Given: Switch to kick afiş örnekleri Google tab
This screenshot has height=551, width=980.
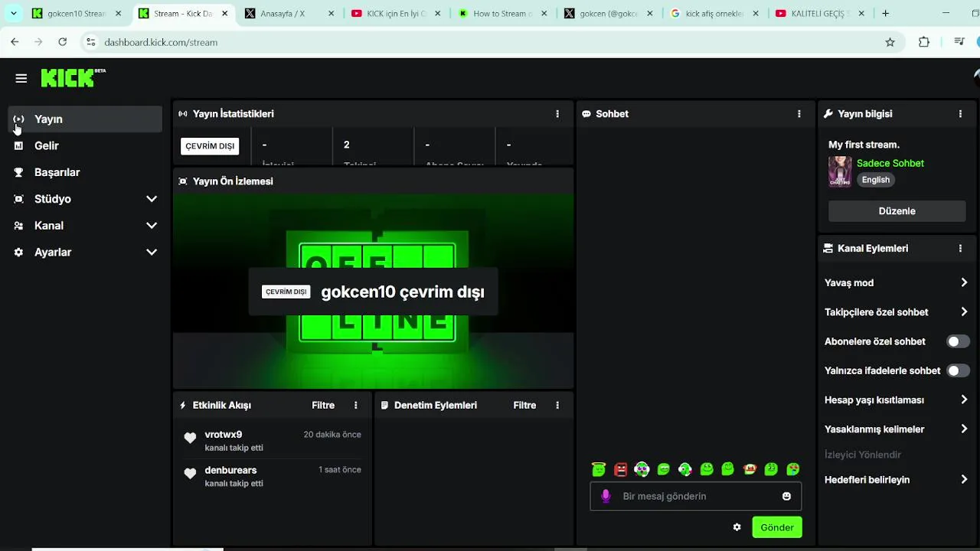Looking at the screenshot, I should (x=714, y=13).
